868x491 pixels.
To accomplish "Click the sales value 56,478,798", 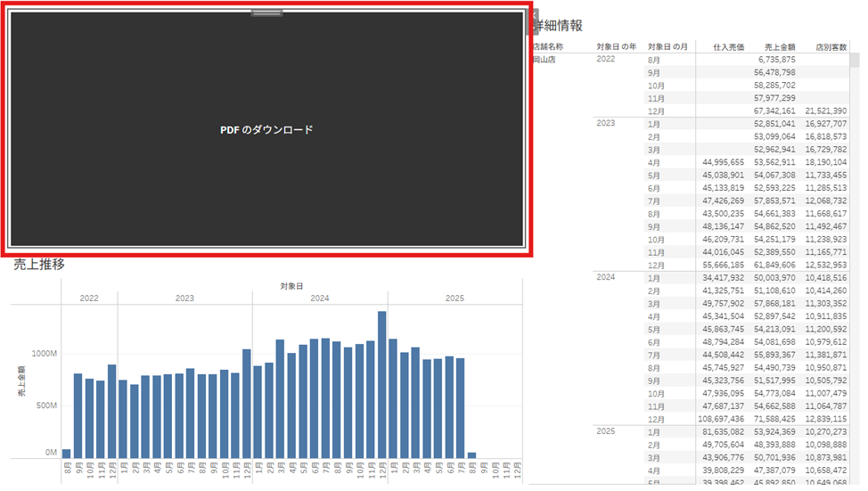I will pyautogui.click(x=775, y=72).
